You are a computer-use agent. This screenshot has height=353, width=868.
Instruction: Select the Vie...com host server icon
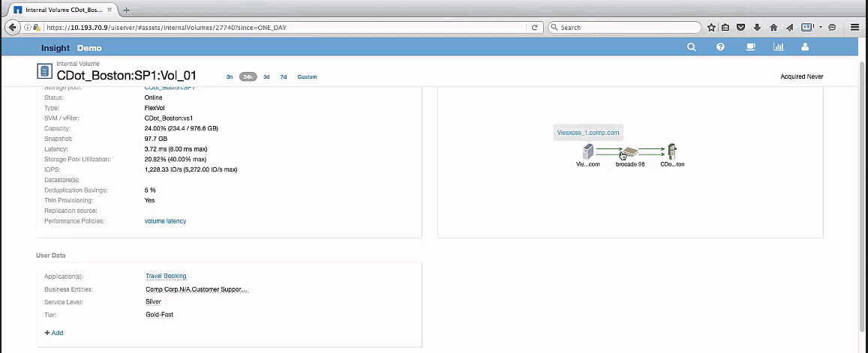tap(588, 151)
